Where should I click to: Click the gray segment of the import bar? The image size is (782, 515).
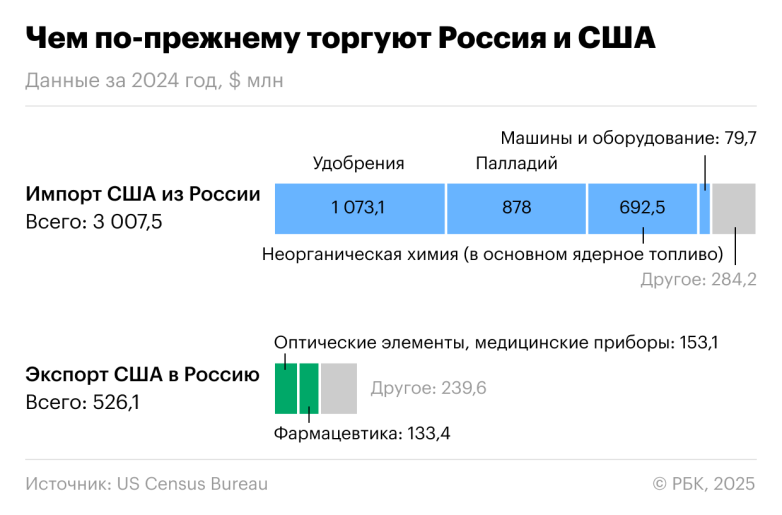pos(734,208)
